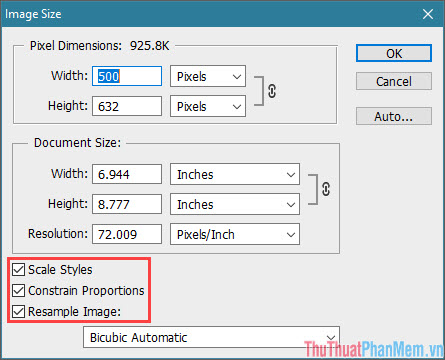Click the Image Size title text
445x360 pixels.
33,14
